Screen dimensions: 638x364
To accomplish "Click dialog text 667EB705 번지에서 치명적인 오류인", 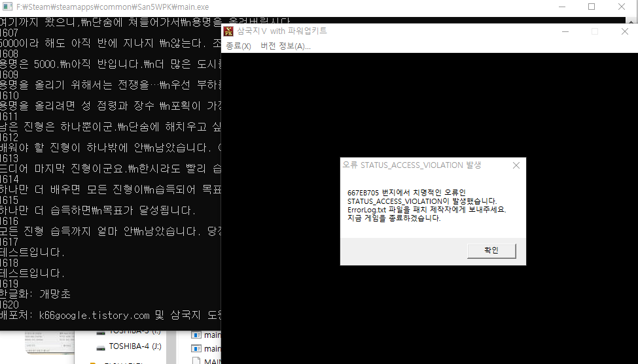I will click(406, 193).
